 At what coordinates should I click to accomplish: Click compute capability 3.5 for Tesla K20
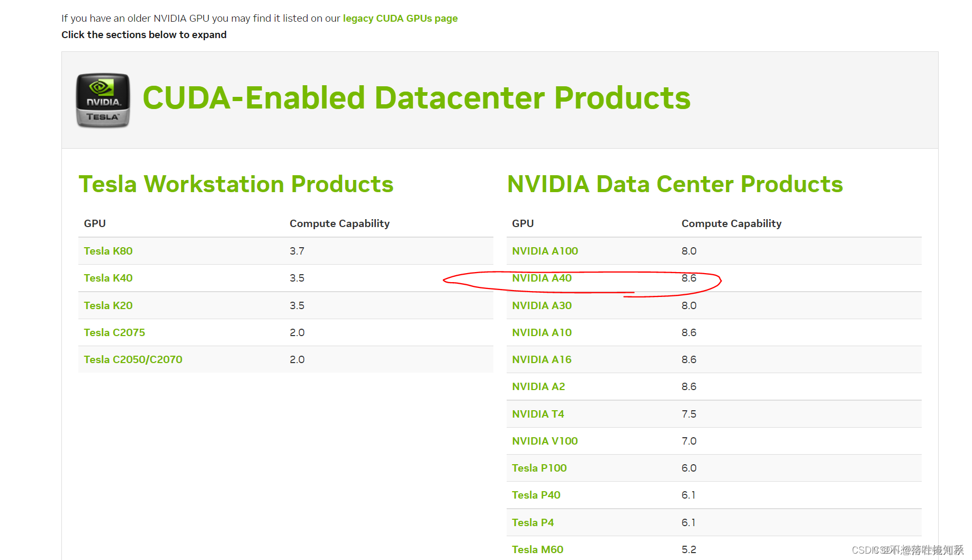click(297, 305)
